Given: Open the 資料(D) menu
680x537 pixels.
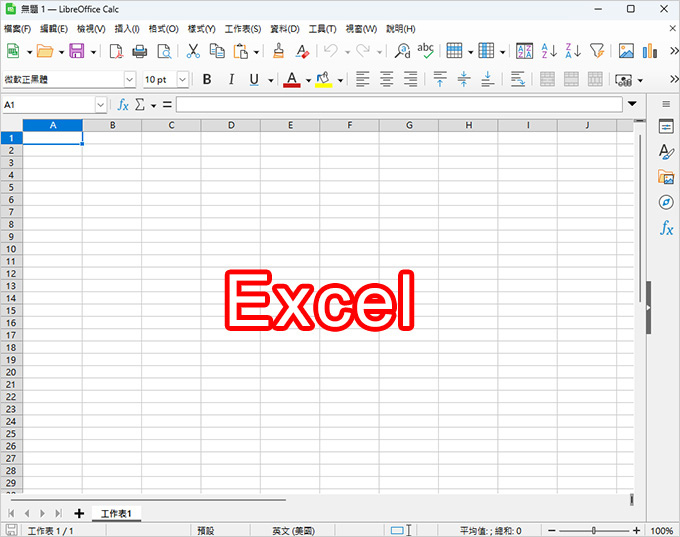Looking at the screenshot, I should pyautogui.click(x=285, y=29).
